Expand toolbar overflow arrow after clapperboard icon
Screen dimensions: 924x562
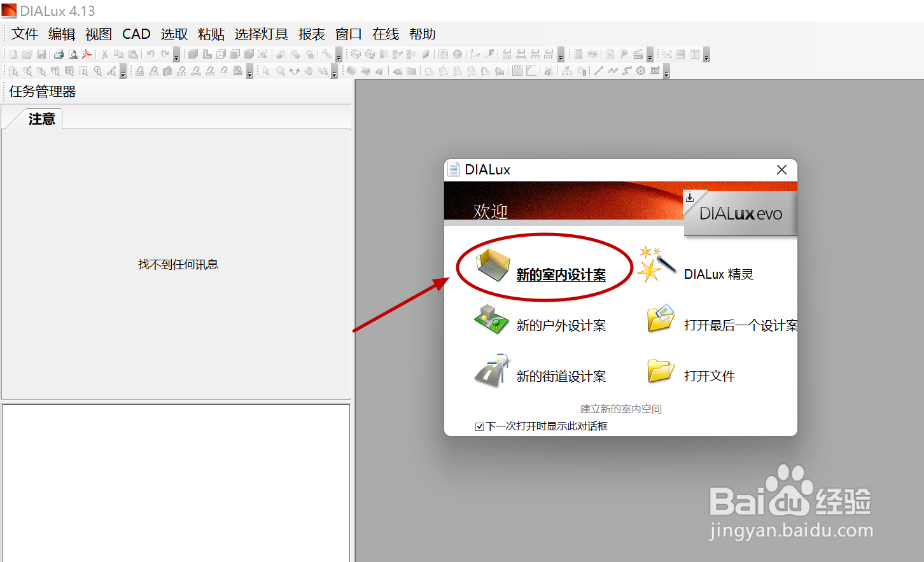coord(650,55)
